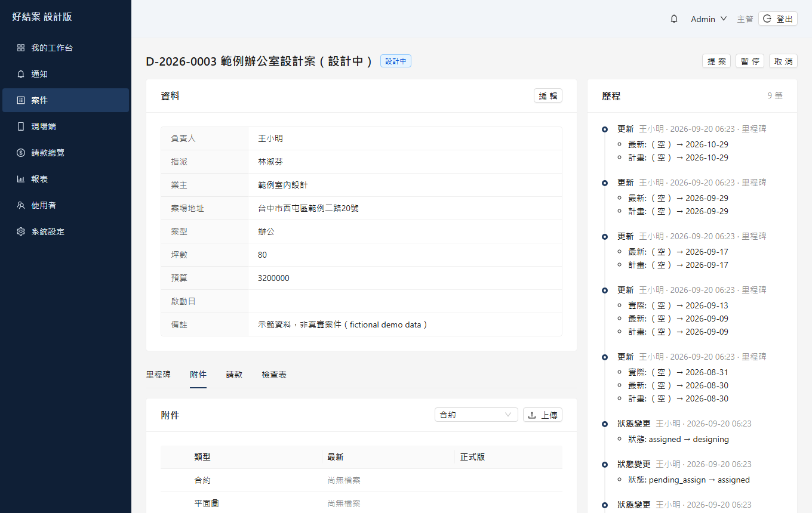
Task: Click the 現場端 mobile icon in sidebar
Action: point(21,126)
